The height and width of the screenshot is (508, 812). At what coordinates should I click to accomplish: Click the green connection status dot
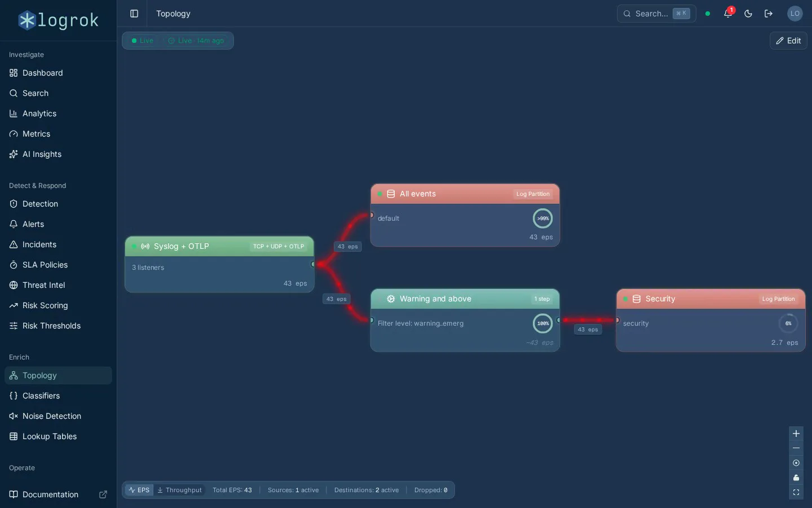[x=708, y=14]
